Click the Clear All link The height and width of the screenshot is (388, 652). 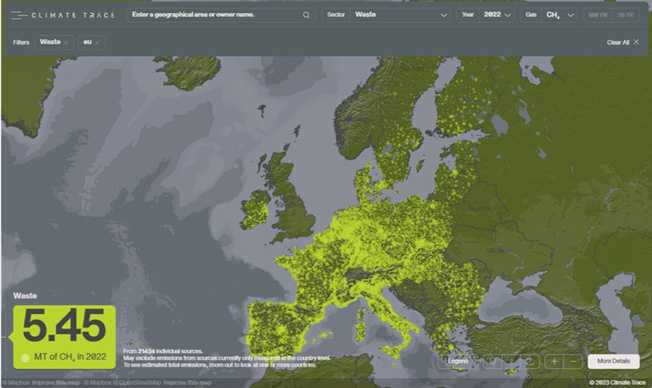tap(617, 42)
